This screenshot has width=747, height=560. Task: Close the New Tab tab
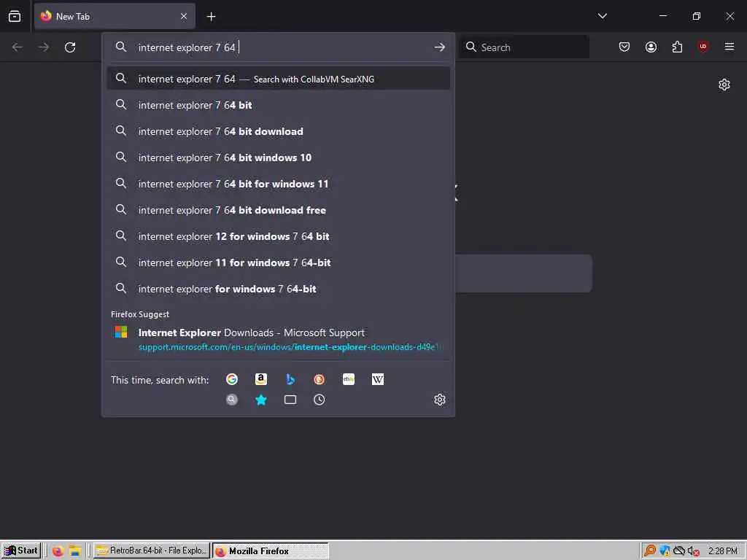coord(184,16)
